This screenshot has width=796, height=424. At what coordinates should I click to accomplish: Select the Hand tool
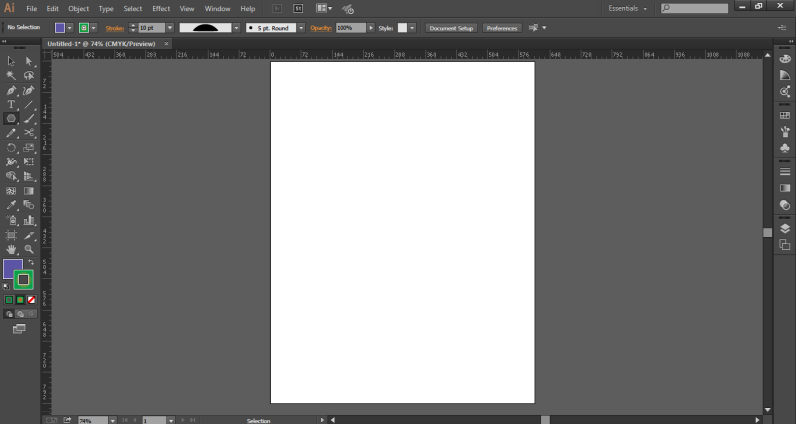pyautogui.click(x=11, y=249)
